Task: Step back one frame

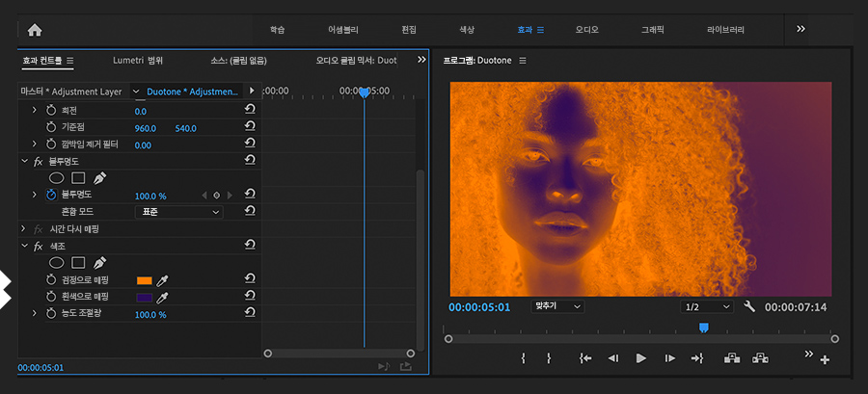Action: (x=612, y=358)
